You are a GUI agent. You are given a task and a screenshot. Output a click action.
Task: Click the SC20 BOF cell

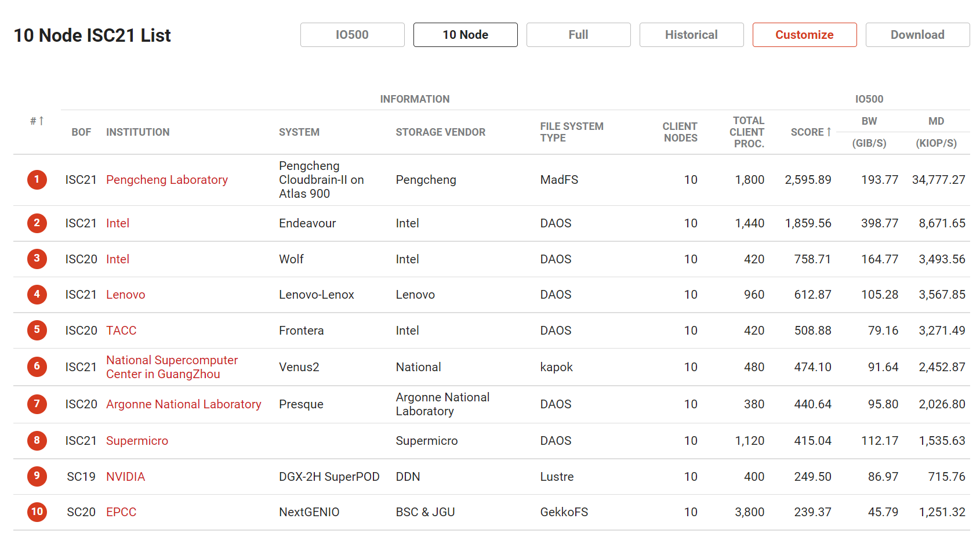point(81,512)
